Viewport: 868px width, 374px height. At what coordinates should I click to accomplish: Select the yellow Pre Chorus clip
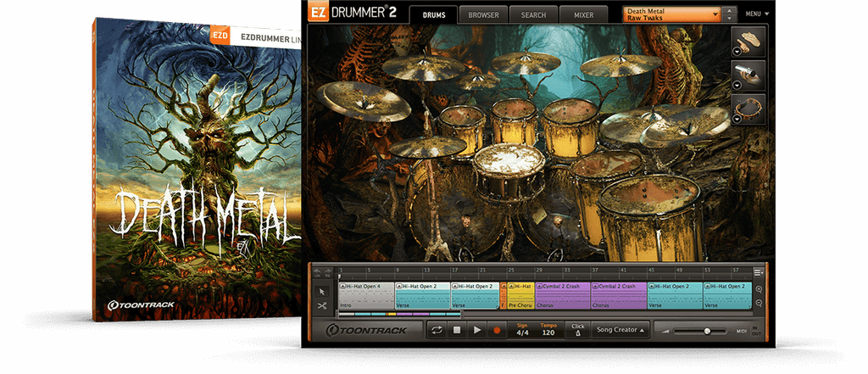click(521, 296)
